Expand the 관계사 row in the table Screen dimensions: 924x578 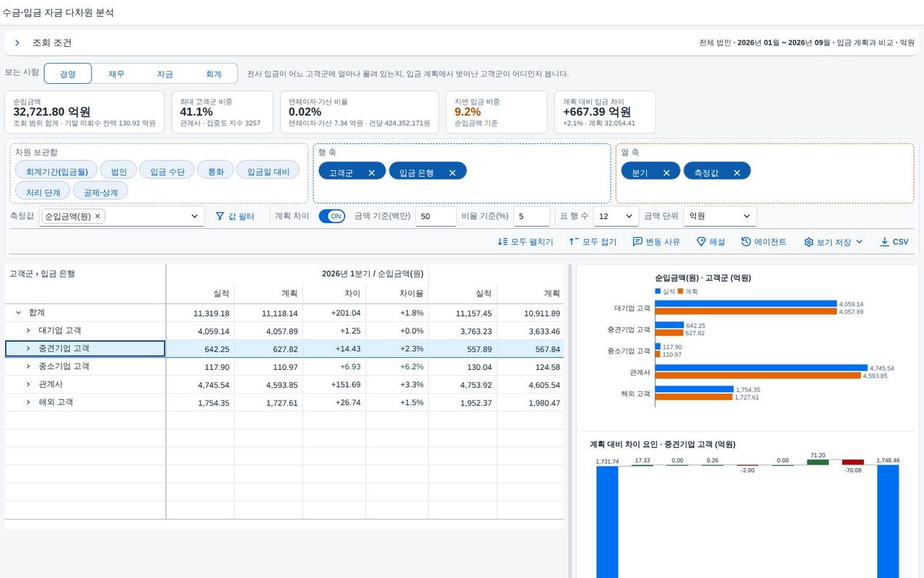[28, 384]
